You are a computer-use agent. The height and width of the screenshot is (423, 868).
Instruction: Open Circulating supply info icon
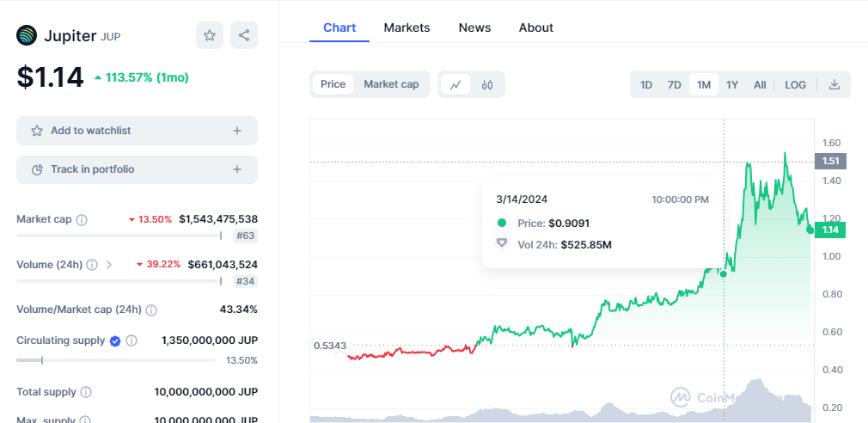click(x=131, y=340)
